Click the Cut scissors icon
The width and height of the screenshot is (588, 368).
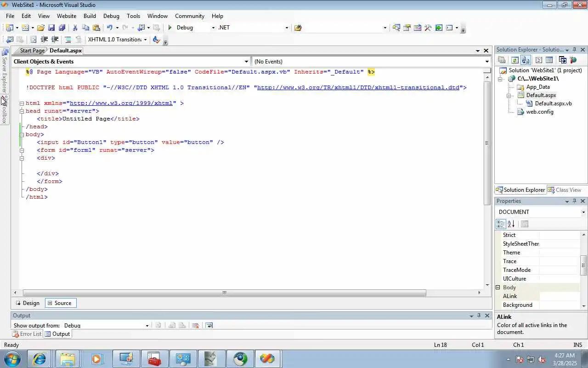75,28
